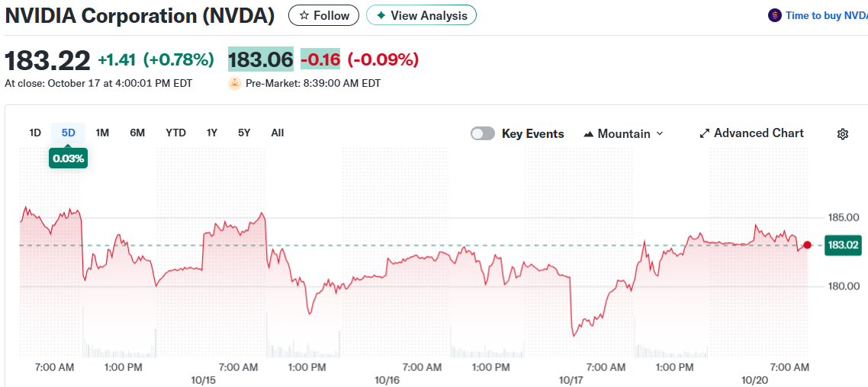Click the sparkle icon in View Analysis
The width and height of the screenshot is (868, 387).
pos(381,15)
